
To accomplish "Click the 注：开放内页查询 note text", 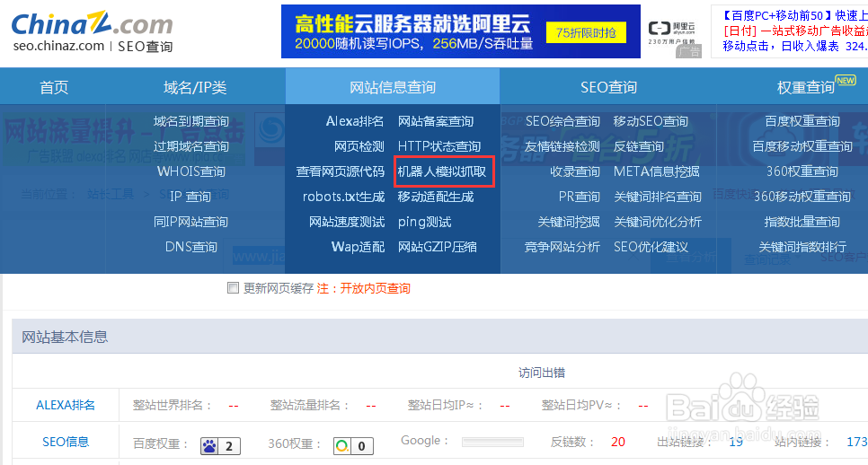I will 364,288.
